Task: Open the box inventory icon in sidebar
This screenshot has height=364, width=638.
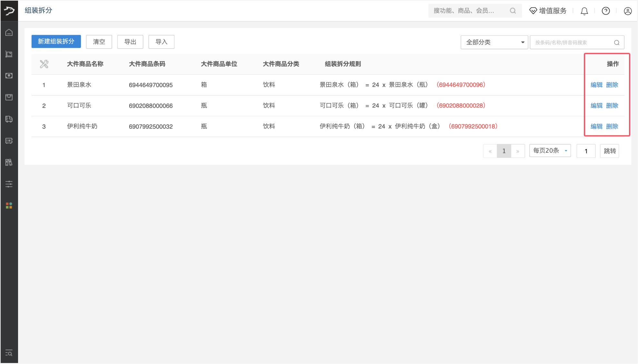Action: point(9,97)
